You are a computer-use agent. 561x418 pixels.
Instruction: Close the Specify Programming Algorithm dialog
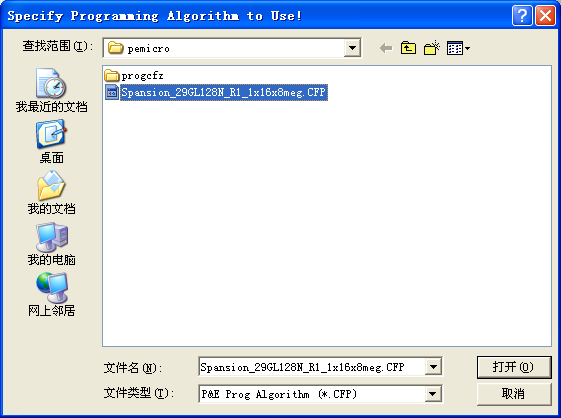(x=545, y=16)
